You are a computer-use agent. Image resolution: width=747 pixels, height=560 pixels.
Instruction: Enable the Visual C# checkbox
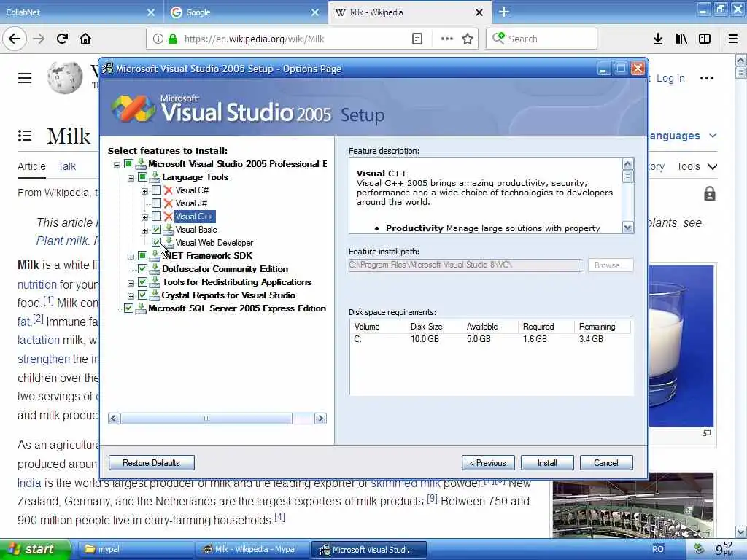(156, 190)
